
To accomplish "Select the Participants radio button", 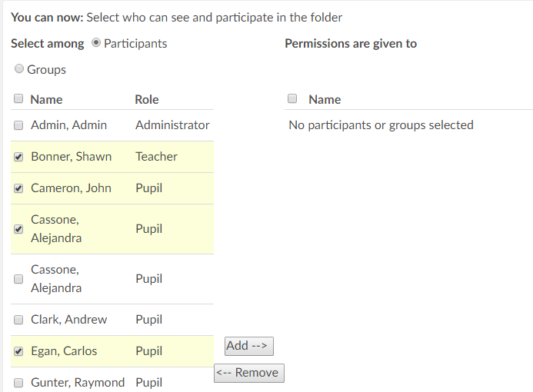I will 96,43.
